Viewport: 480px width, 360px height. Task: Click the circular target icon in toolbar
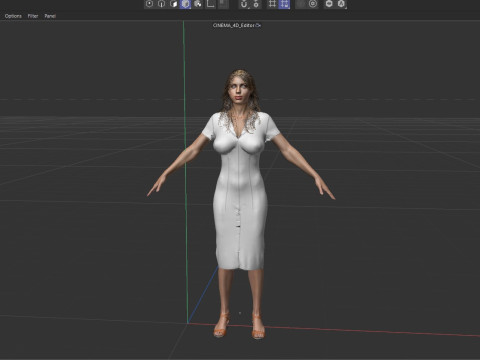(313, 4)
